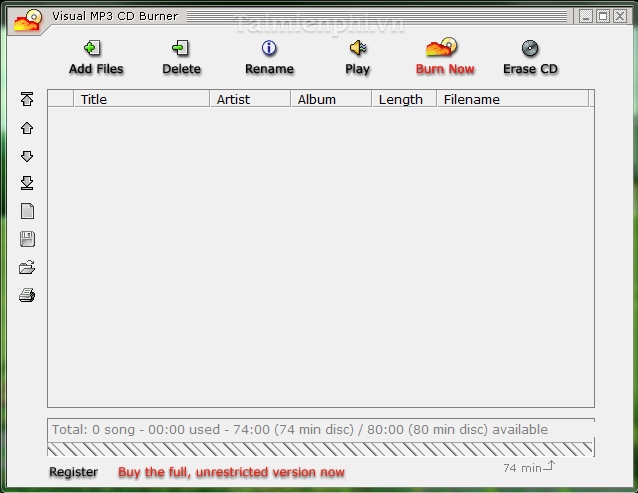Open playlist with folder icon

coord(27,267)
